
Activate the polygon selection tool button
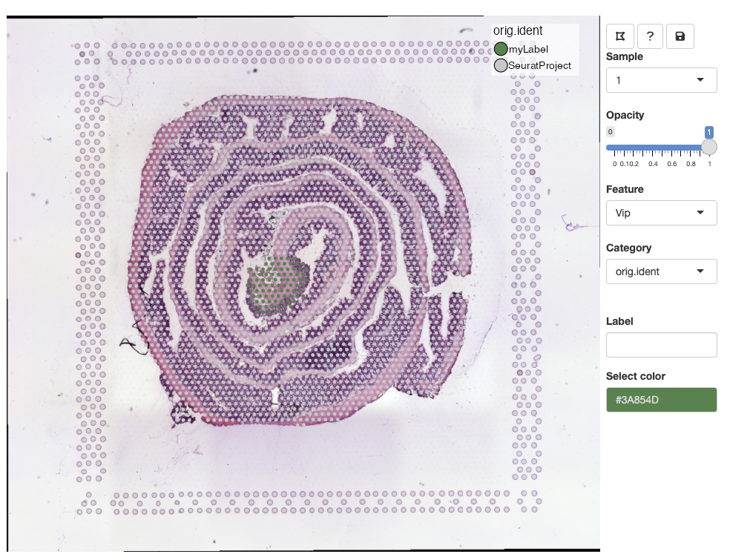pyautogui.click(x=620, y=36)
